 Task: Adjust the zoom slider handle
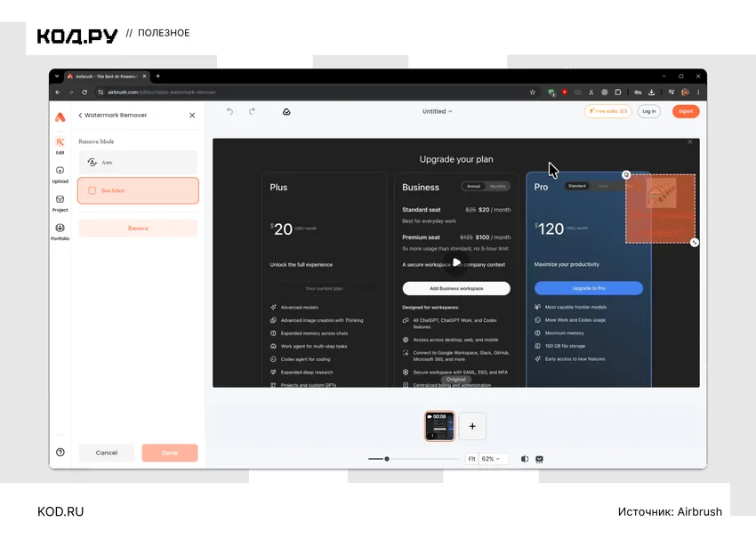tap(387, 459)
